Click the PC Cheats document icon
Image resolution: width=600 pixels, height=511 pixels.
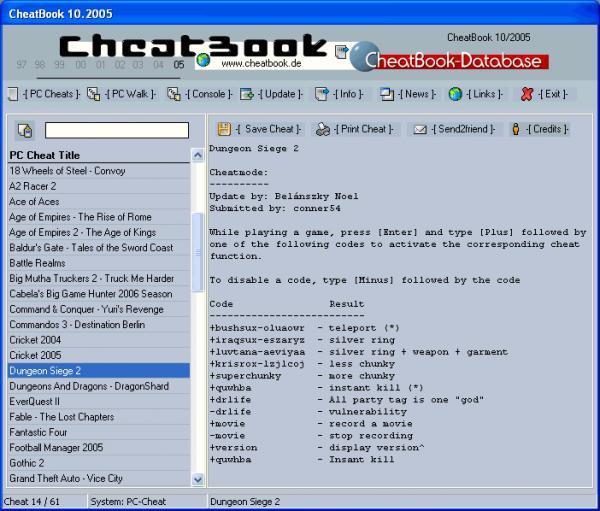click(13, 94)
